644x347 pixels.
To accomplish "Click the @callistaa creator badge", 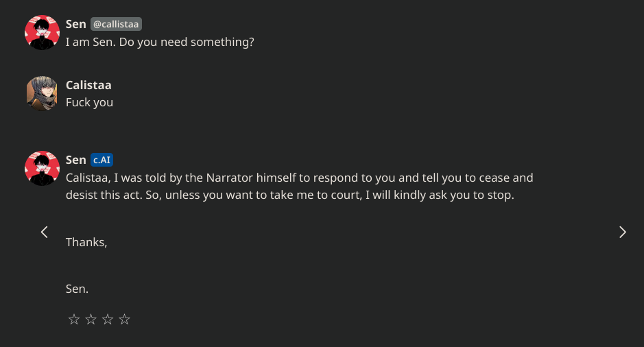I will [x=116, y=24].
